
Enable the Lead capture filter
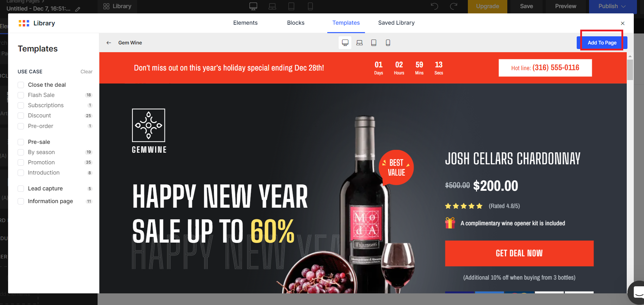pyautogui.click(x=21, y=189)
